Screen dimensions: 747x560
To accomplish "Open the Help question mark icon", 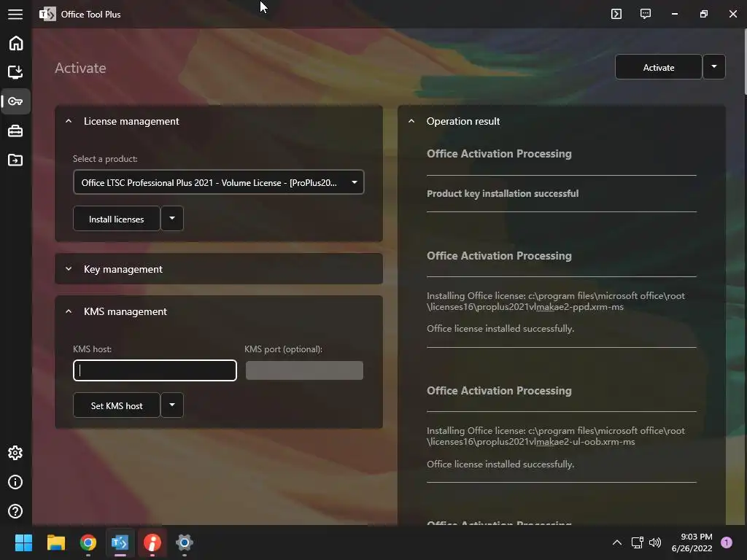I will click(16, 511).
